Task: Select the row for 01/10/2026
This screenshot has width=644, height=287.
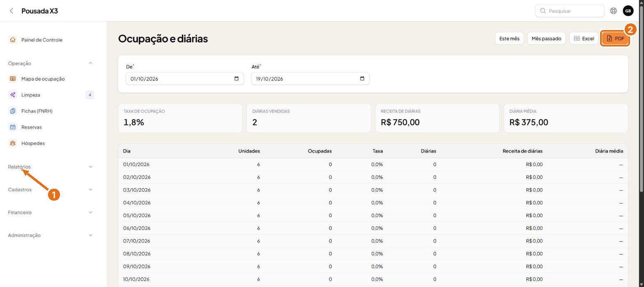Action: [x=373, y=164]
